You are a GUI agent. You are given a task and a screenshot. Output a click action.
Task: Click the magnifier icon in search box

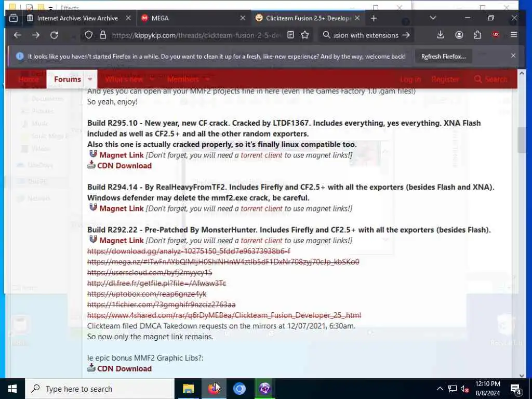pyautogui.click(x=326, y=35)
